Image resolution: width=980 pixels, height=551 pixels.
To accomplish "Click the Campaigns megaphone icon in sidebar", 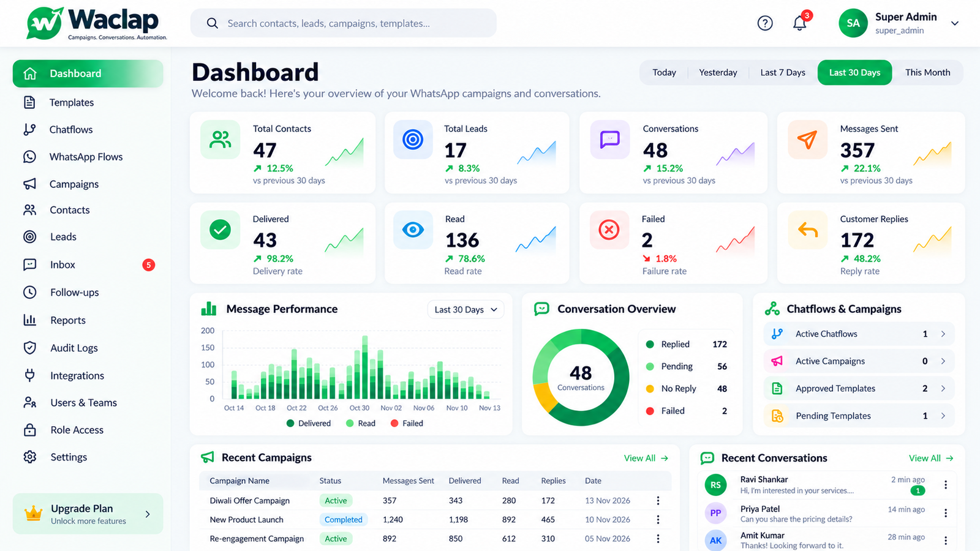I will 29,184.
